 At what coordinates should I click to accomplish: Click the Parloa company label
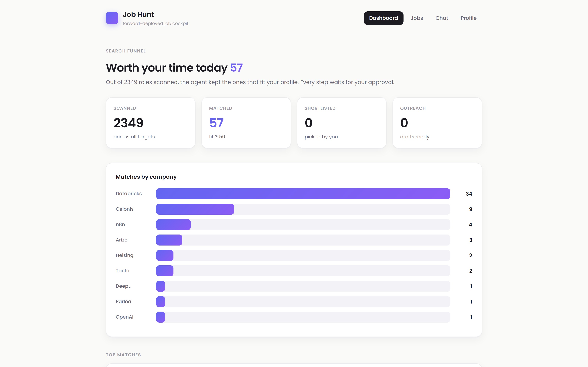click(123, 301)
